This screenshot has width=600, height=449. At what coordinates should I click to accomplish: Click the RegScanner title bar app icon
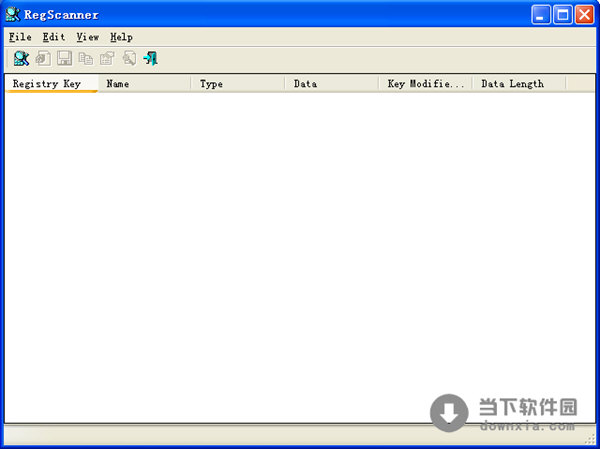click(13, 15)
